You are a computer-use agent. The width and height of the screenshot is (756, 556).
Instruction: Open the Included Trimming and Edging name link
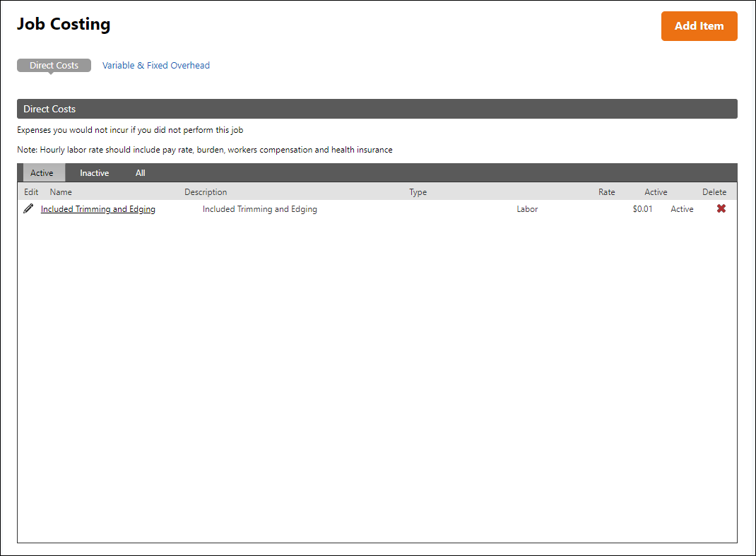98,209
